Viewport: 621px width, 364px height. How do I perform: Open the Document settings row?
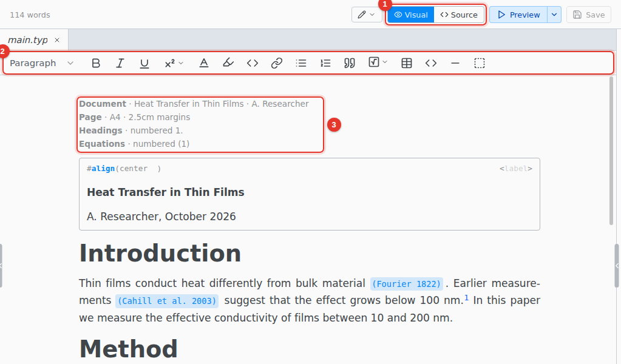pyautogui.click(x=194, y=104)
